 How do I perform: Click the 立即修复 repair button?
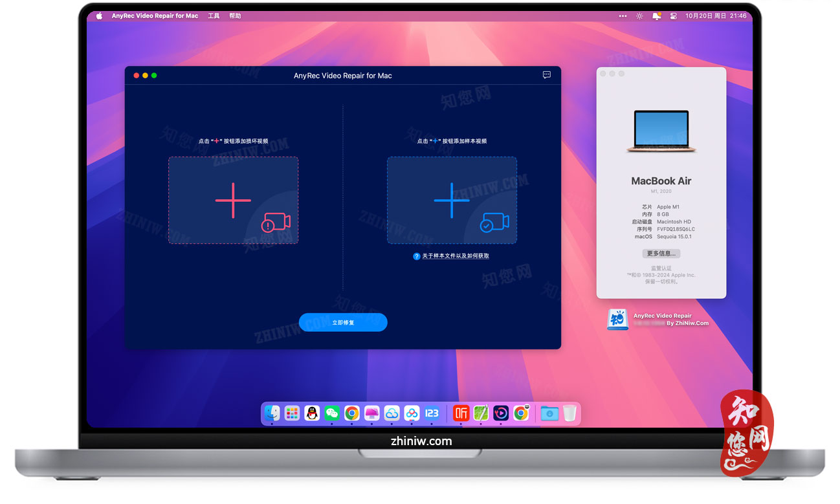[x=343, y=322]
